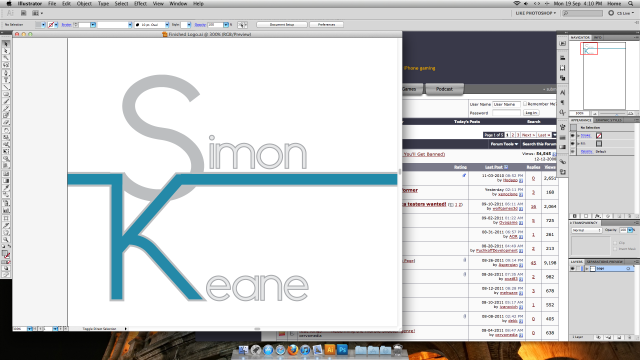This screenshot has height=360, width=640.
Task: Select the Type tool
Action: (6, 80)
